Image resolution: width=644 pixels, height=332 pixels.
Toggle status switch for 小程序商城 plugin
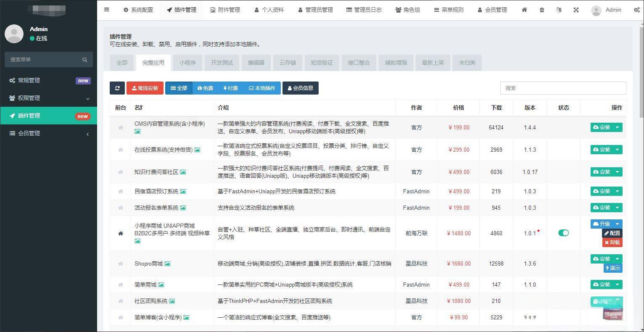(x=563, y=233)
